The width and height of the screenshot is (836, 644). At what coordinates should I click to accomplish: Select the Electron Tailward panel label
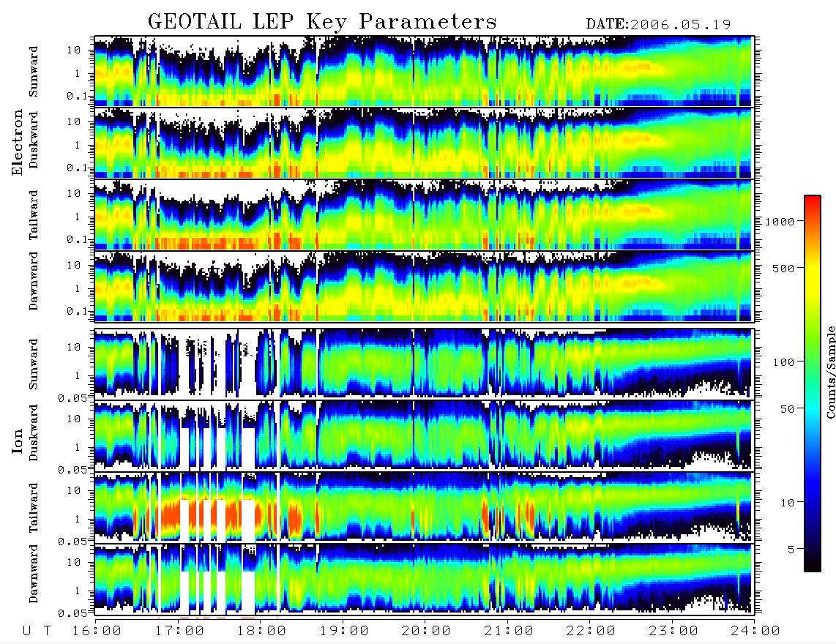(x=34, y=214)
